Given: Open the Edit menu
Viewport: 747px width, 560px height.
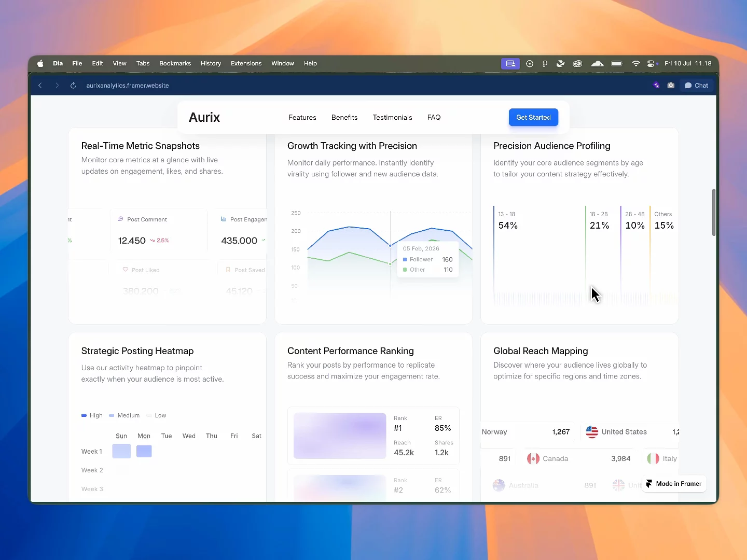Looking at the screenshot, I should 98,63.
